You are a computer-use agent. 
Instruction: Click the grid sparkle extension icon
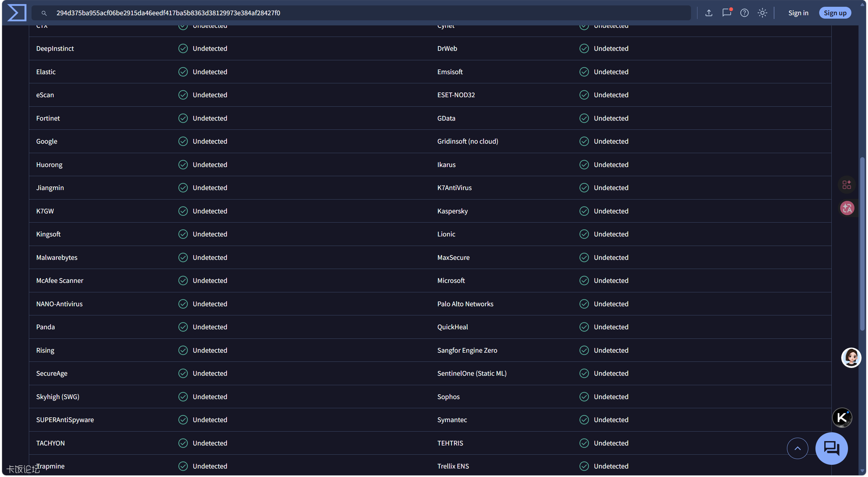(847, 185)
